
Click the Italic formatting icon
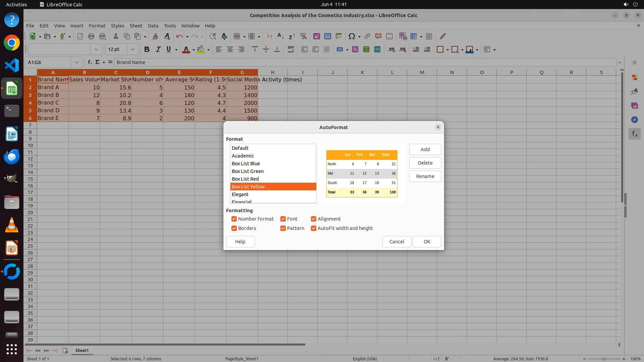click(158, 50)
